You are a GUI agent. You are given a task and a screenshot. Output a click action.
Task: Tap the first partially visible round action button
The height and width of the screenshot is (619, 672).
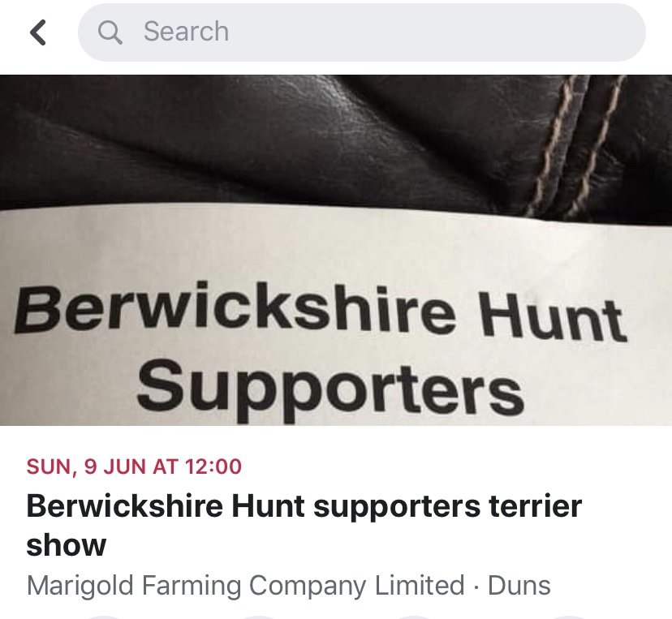coord(104,617)
